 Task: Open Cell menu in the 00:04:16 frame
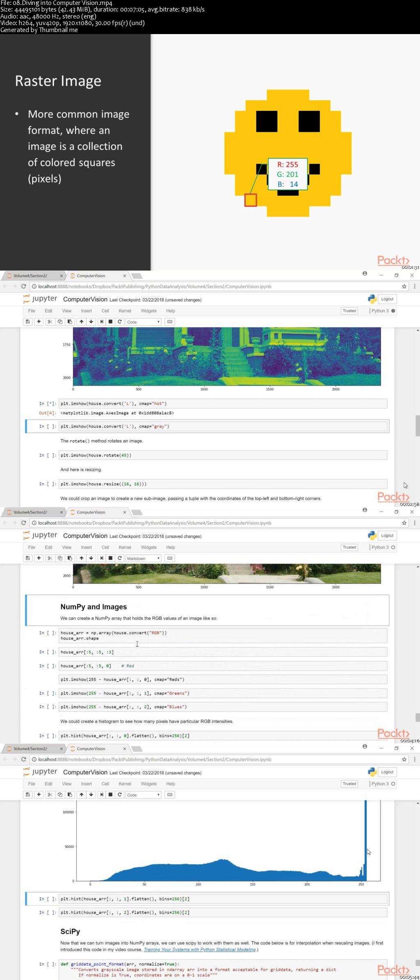[105, 547]
